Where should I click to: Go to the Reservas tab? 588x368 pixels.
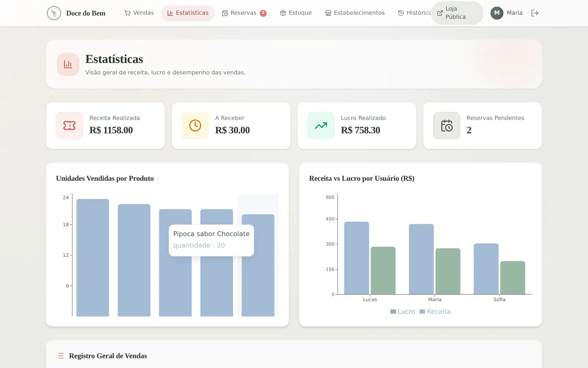tap(244, 13)
